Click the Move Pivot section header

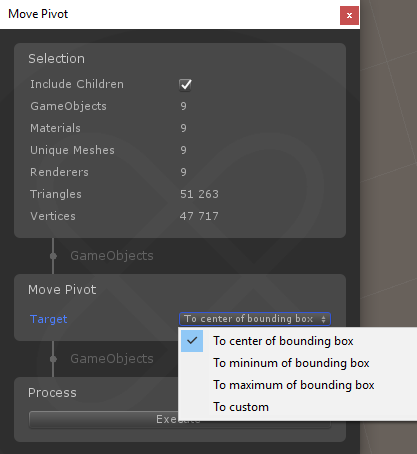click(62, 290)
